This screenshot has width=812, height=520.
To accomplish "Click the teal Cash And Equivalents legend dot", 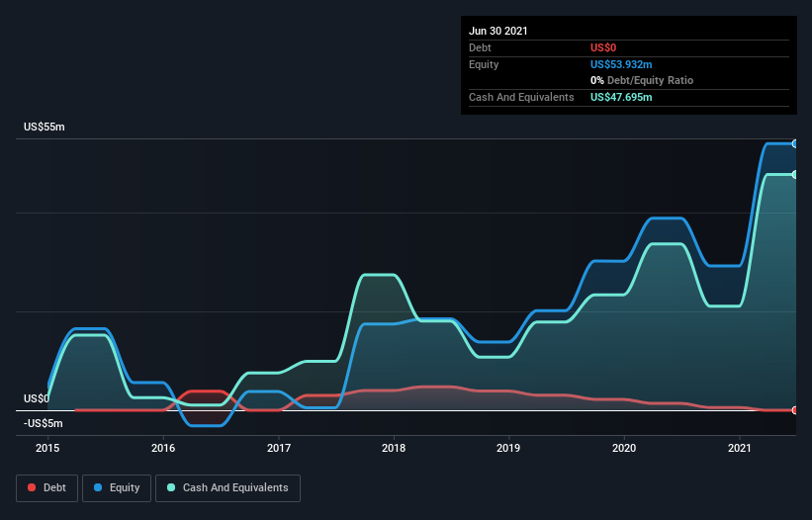I will [x=171, y=487].
